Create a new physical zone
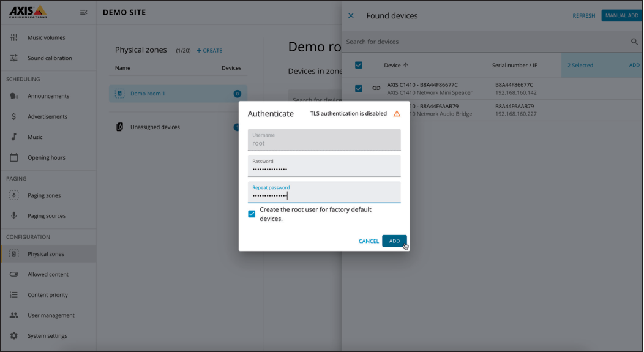Viewport: 644px width, 352px height. pyautogui.click(x=209, y=51)
